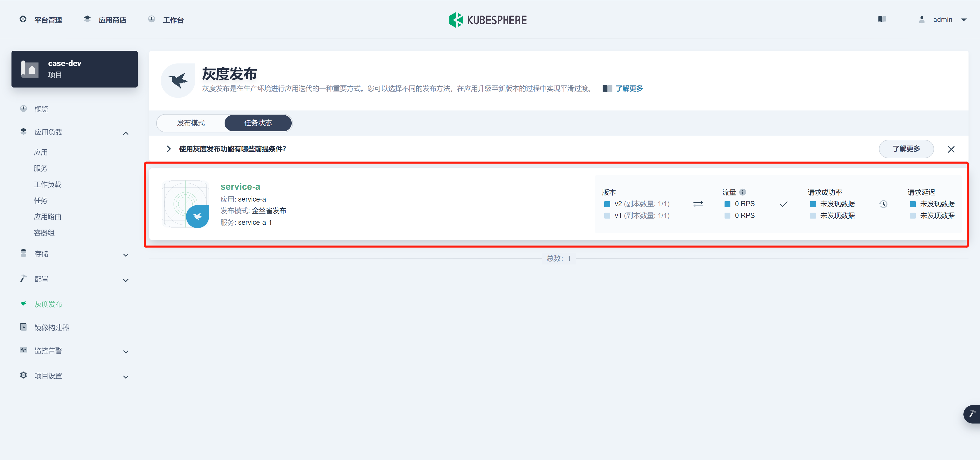Open 平台管理 menu
Screen dimensions: 980x460
[x=48, y=20]
